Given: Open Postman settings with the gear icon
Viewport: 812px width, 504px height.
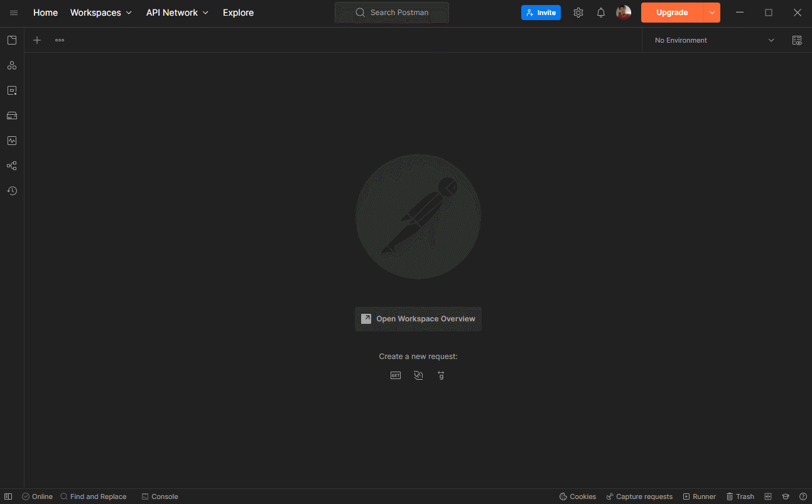Looking at the screenshot, I should [x=578, y=12].
